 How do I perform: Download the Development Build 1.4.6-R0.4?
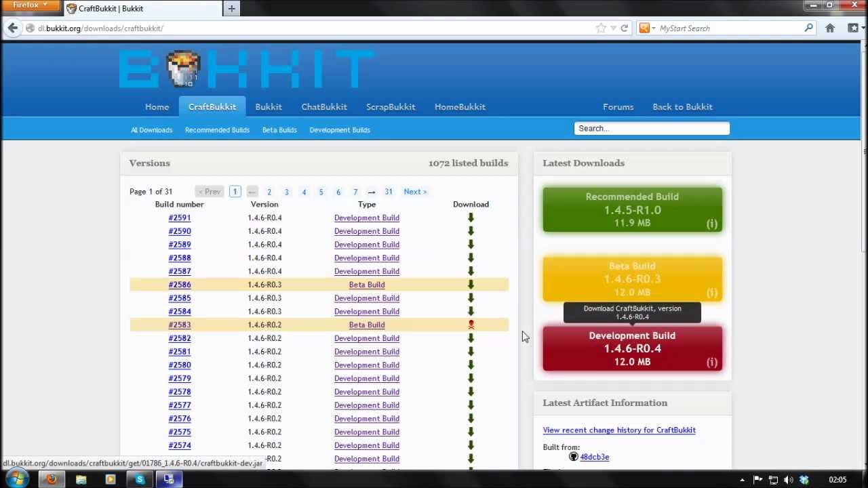coord(632,348)
